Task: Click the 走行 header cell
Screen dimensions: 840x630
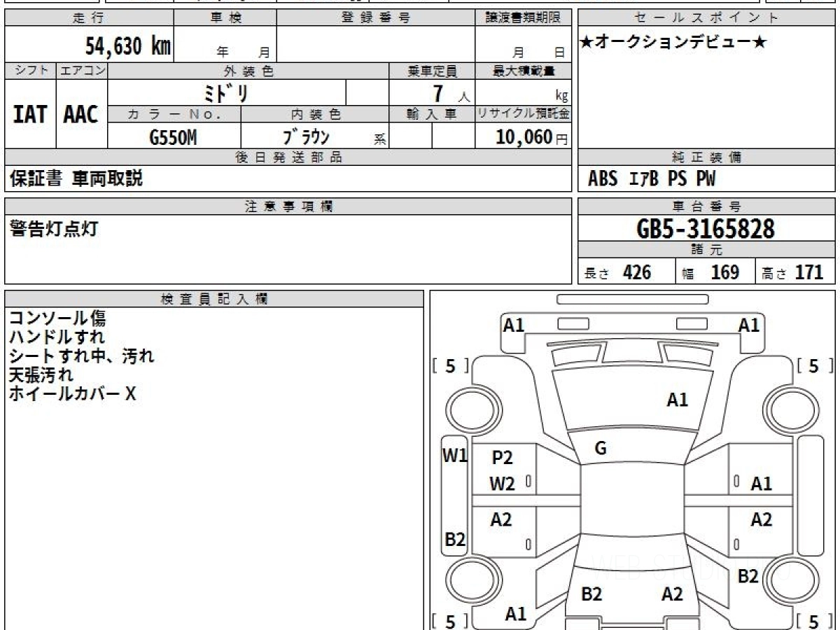Action: click(x=88, y=18)
